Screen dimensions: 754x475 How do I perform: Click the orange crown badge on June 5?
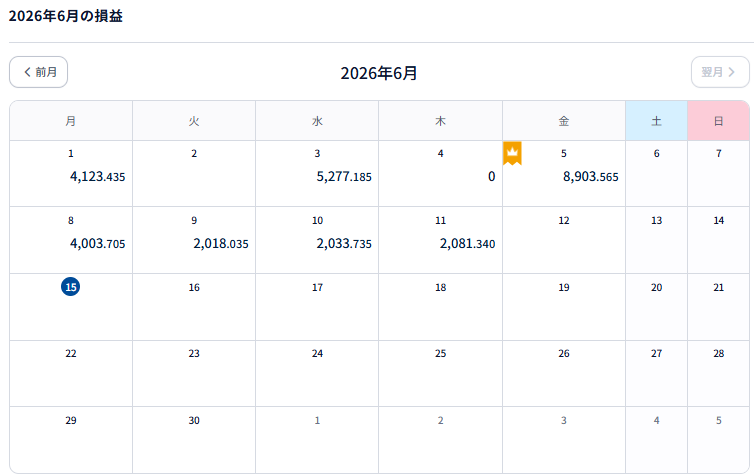tap(512, 153)
